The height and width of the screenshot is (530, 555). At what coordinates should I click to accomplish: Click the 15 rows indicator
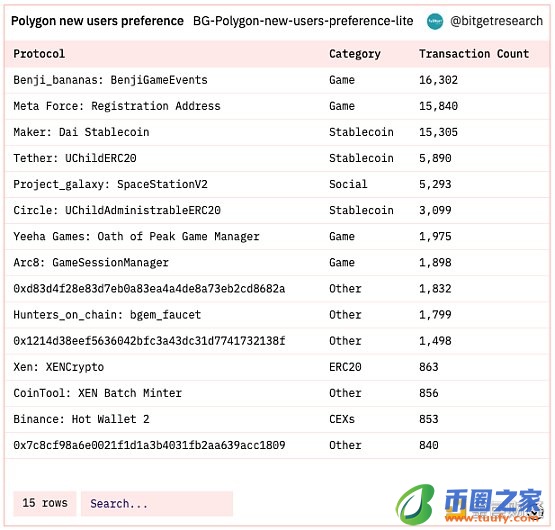coord(45,503)
